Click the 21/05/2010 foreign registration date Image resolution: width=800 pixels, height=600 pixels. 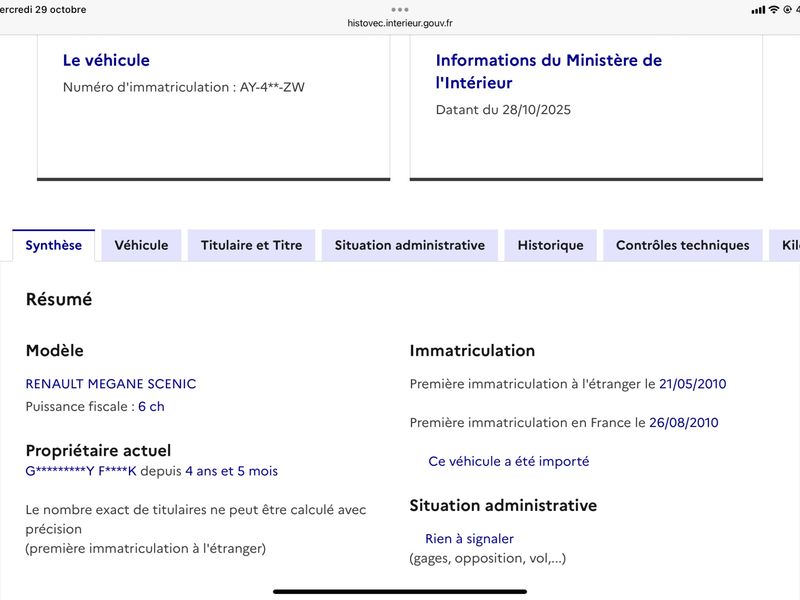pyautogui.click(x=692, y=384)
